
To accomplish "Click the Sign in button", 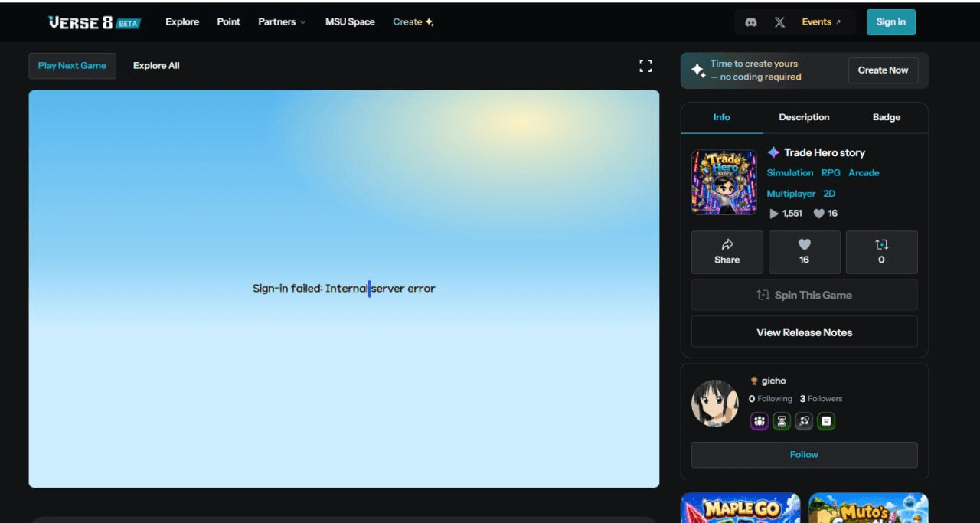I will click(891, 22).
